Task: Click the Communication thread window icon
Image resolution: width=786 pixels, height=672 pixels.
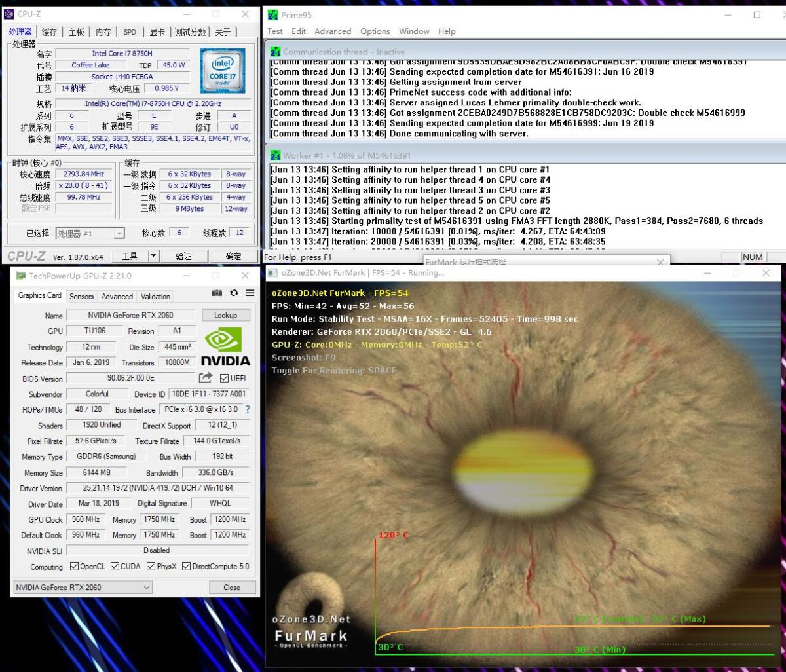Action: point(276,51)
